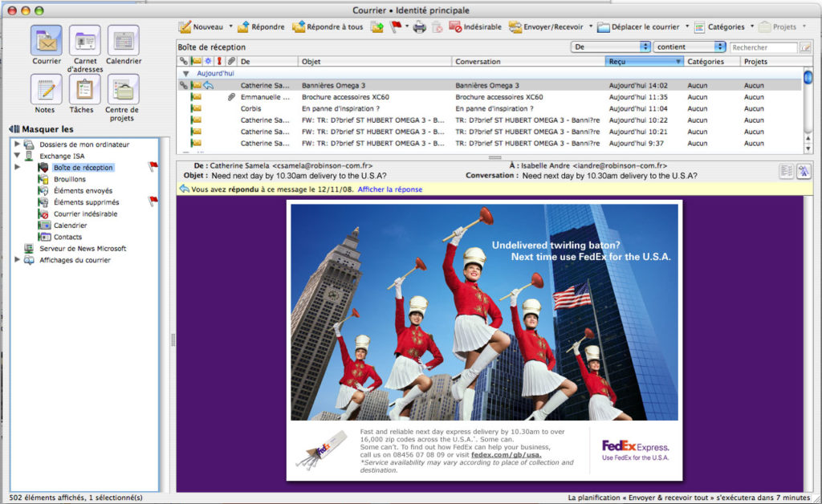
Task: Create a new message with Nouveau
Action: [201, 26]
